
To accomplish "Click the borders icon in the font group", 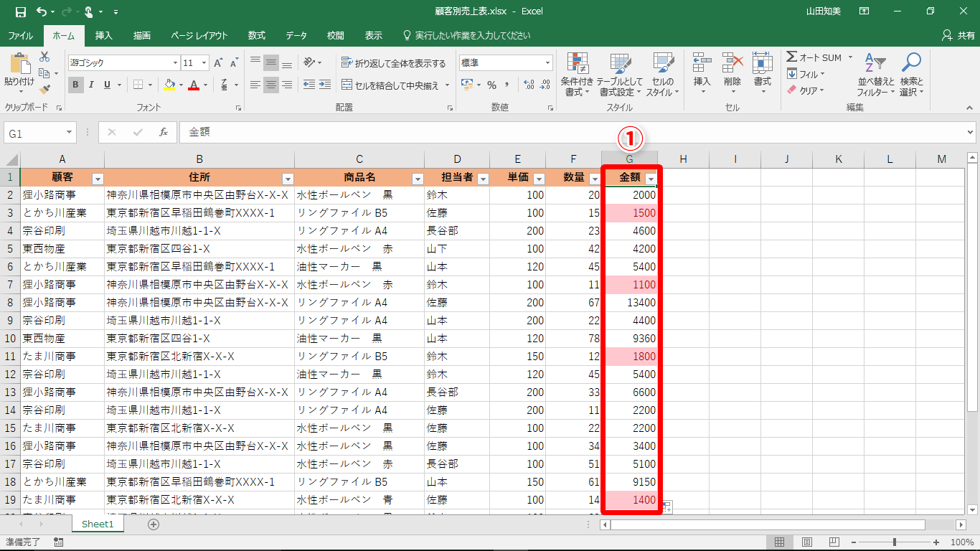I will click(138, 85).
